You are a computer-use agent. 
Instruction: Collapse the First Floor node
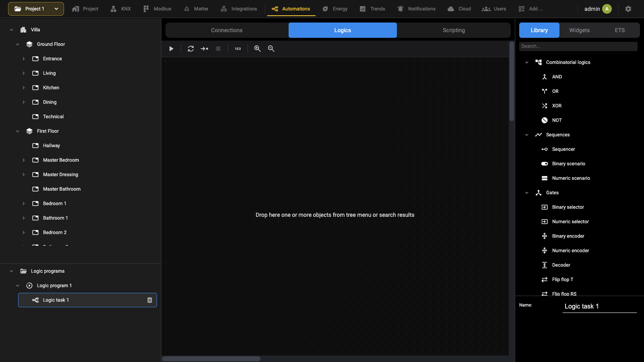[x=17, y=131]
